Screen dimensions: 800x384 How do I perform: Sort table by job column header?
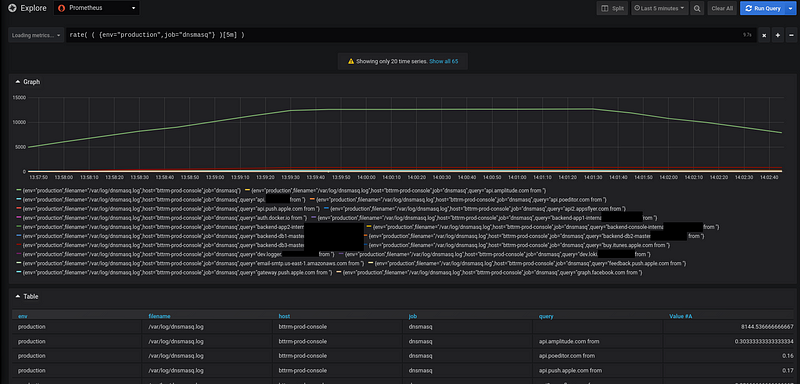[x=413, y=316]
